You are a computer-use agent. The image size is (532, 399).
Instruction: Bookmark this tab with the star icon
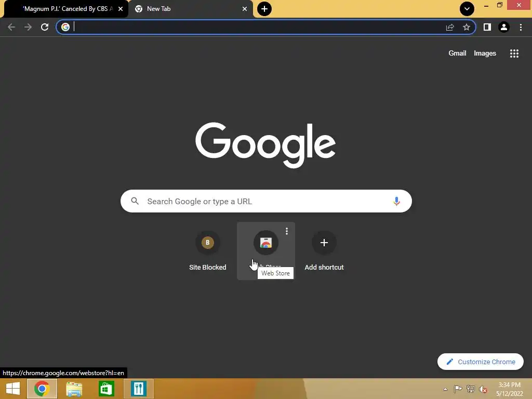point(467,27)
